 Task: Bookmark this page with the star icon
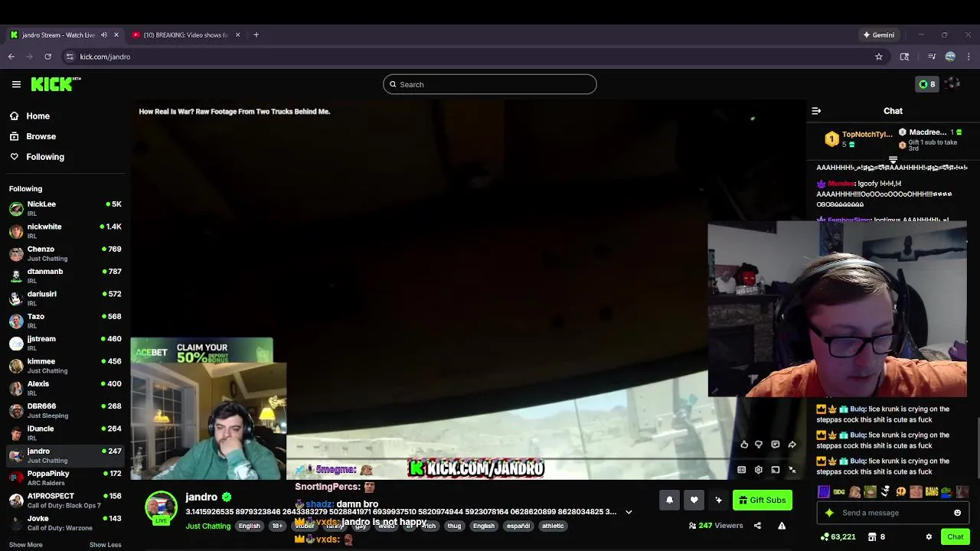(879, 57)
